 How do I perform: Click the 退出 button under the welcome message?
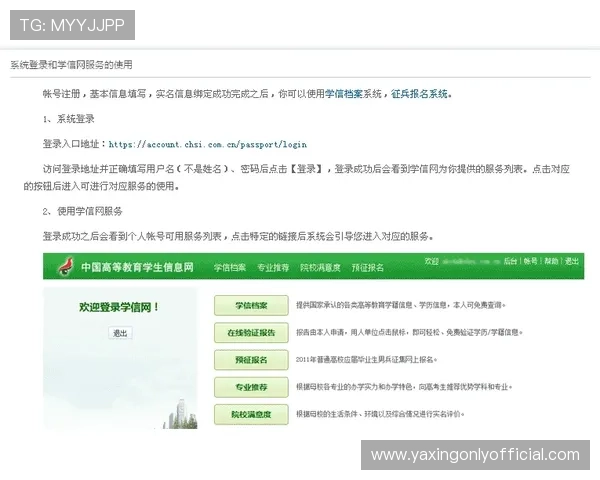(120, 333)
